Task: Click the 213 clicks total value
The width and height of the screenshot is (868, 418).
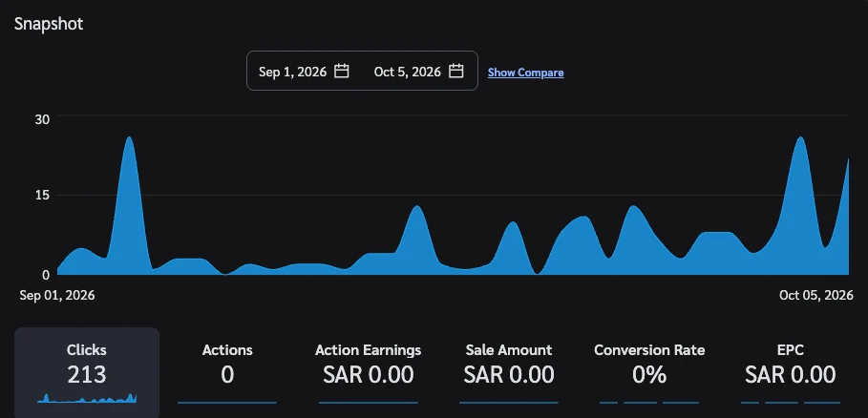Action: pos(87,375)
